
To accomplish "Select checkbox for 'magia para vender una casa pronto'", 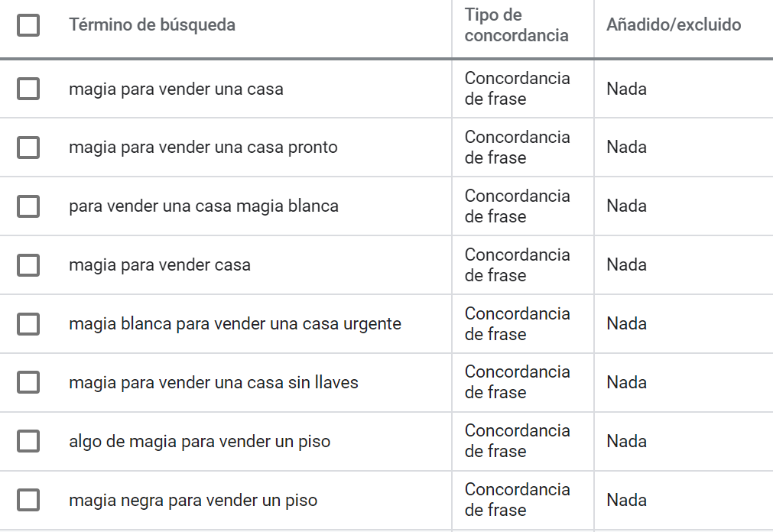I will click(x=28, y=148).
